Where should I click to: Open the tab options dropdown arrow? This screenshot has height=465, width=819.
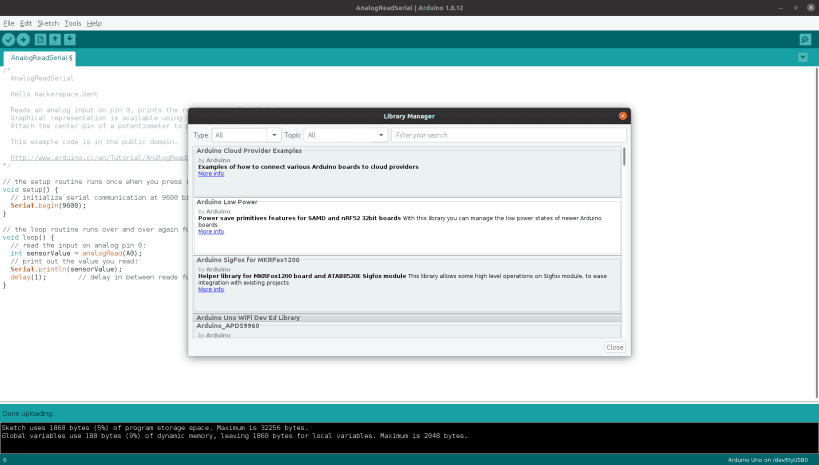[x=803, y=57]
